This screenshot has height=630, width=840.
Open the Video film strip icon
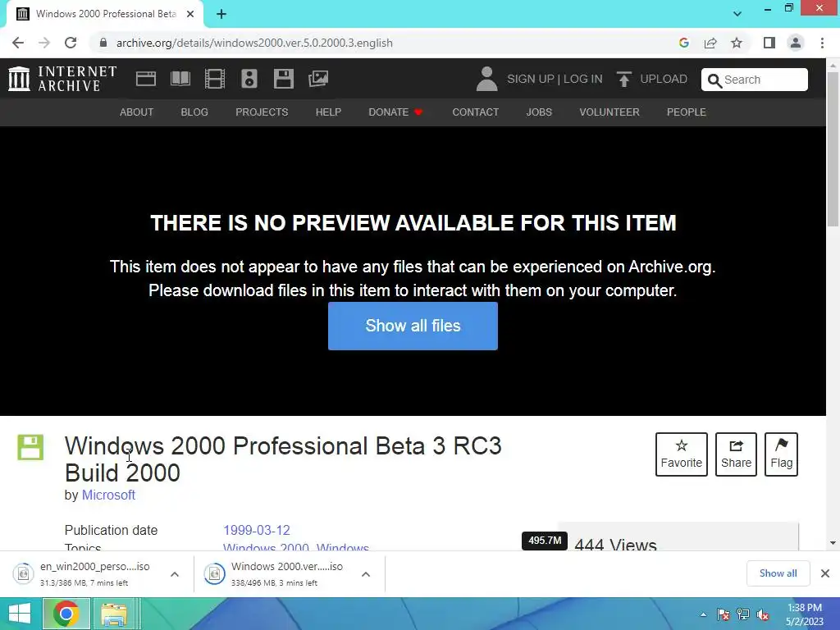(x=215, y=79)
